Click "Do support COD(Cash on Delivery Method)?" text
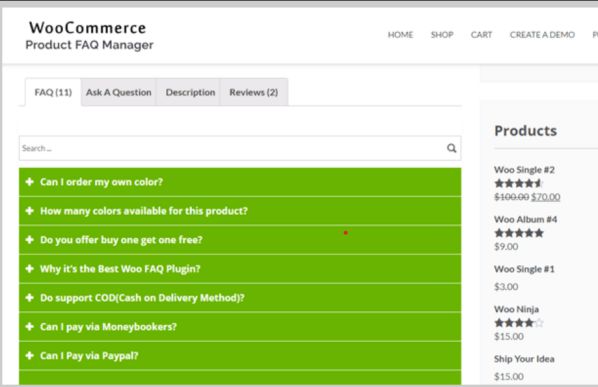 [x=142, y=298]
